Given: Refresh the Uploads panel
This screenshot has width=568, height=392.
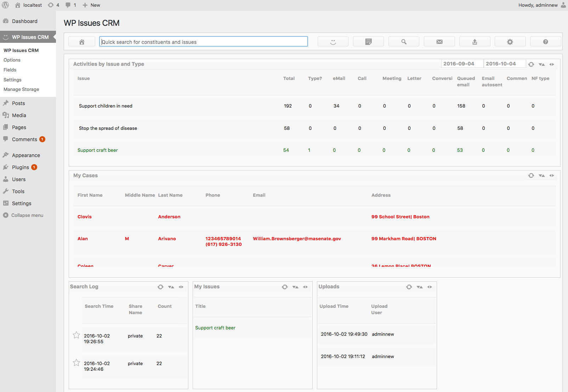Looking at the screenshot, I should coord(409,287).
